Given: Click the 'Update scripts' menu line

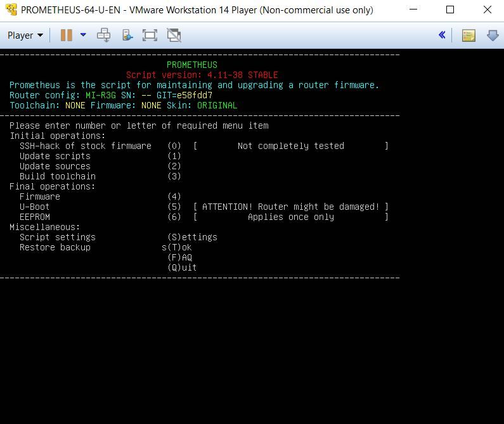Looking at the screenshot, I should [x=55, y=157].
